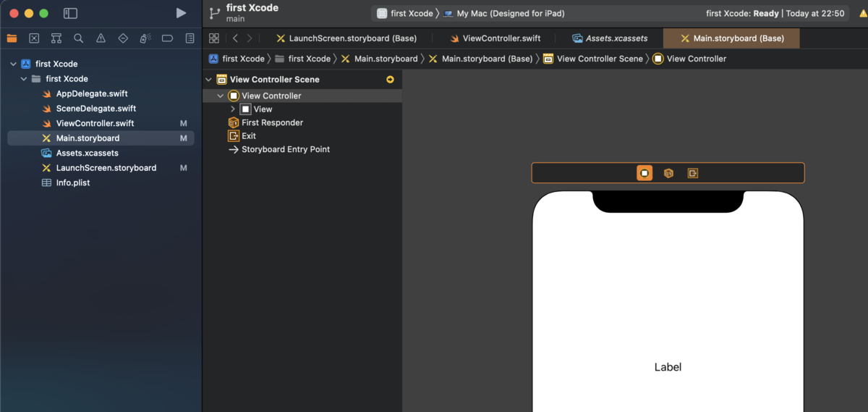
Task: Click the first Xcode project title
Action: pyautogui.click(x=252, y=8)
